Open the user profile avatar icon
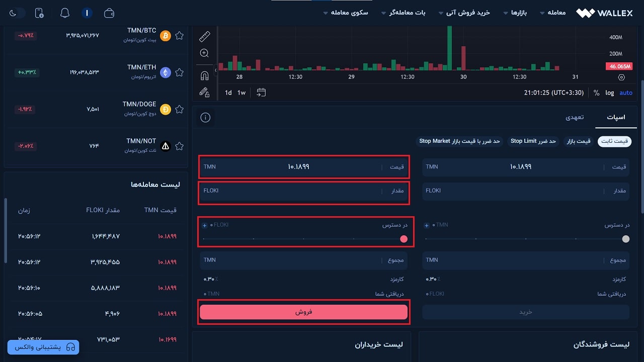Image resolution: width=644 pixels, height=362 pixels. point(87,13)
